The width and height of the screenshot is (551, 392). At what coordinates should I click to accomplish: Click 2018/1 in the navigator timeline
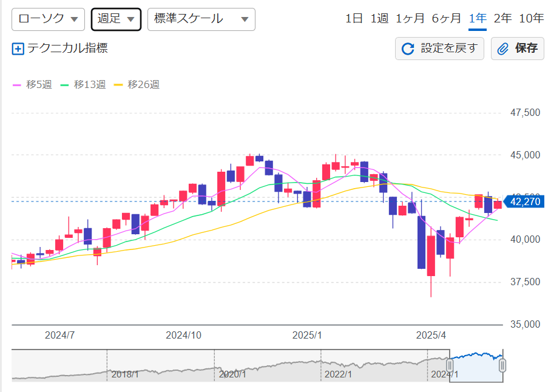(x=125, y=374)
